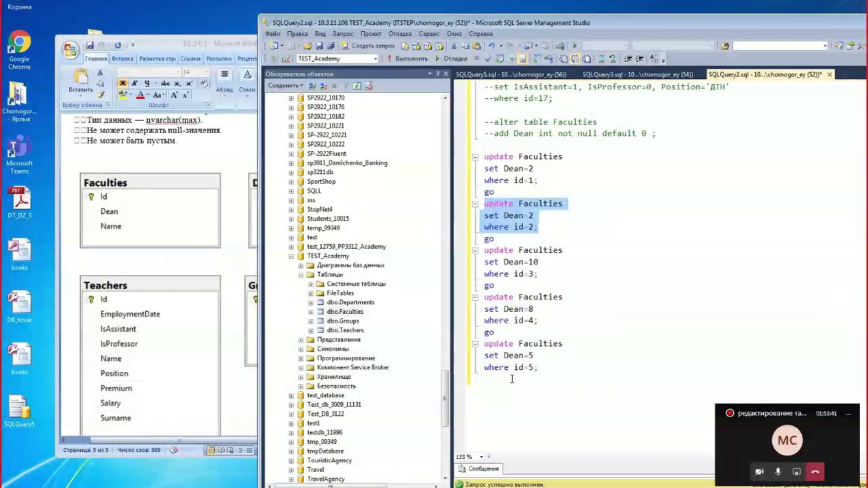
Task: Open Microsoft Teams desktop icon
Action: (x=19, y=155)
